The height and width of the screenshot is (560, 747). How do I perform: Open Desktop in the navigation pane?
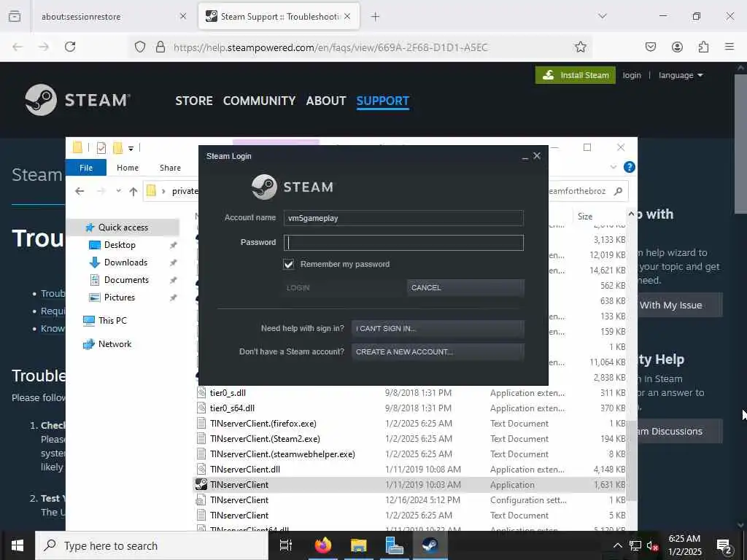click(x=120, y=245)
